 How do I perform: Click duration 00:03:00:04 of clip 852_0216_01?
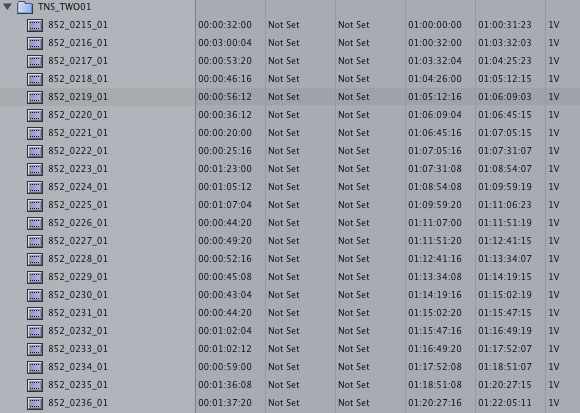[x=225, y=43]
